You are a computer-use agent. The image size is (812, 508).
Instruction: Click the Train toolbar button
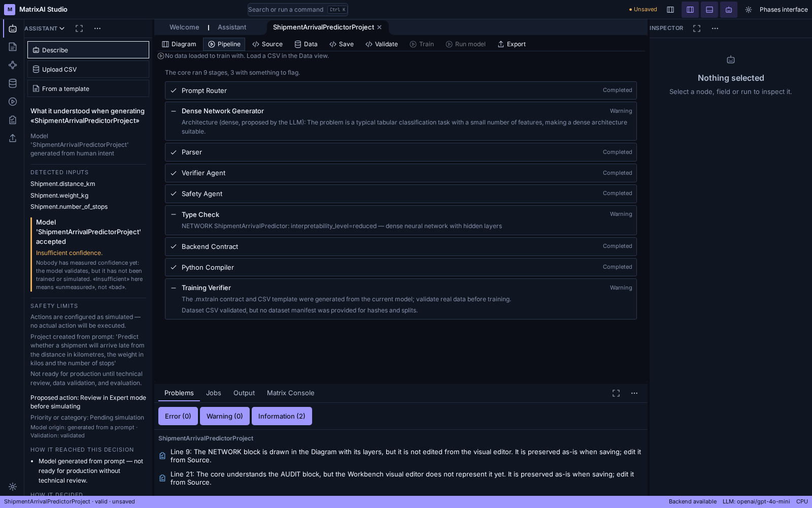click(422, 44)
